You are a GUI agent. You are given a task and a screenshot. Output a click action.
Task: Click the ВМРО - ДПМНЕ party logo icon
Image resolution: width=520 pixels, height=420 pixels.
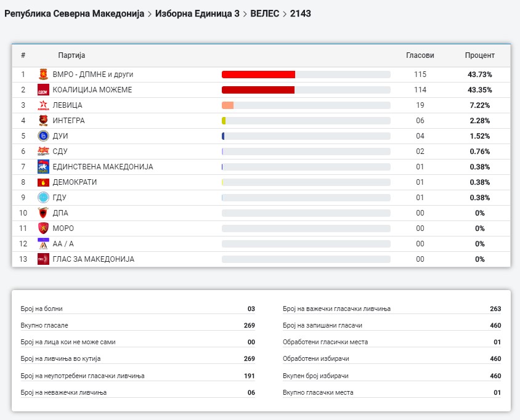pyautogui.click(x=43, y=75)
